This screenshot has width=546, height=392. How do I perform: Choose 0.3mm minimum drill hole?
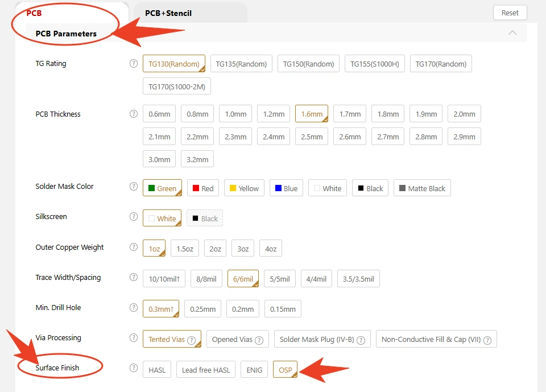161,309
